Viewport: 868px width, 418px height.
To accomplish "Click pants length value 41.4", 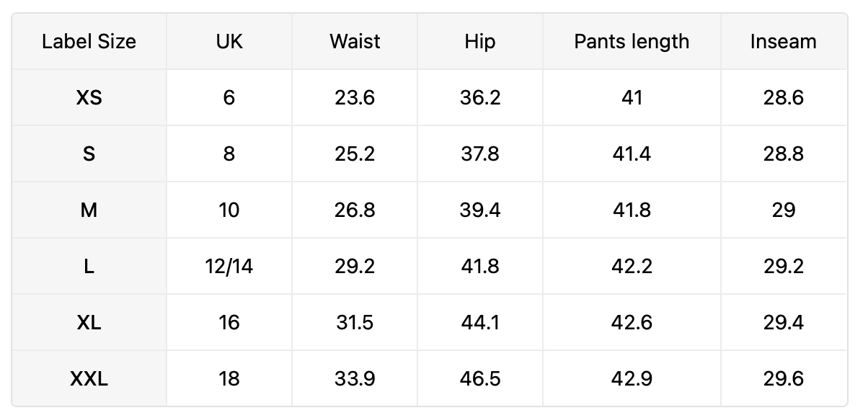I will (632, 154).
